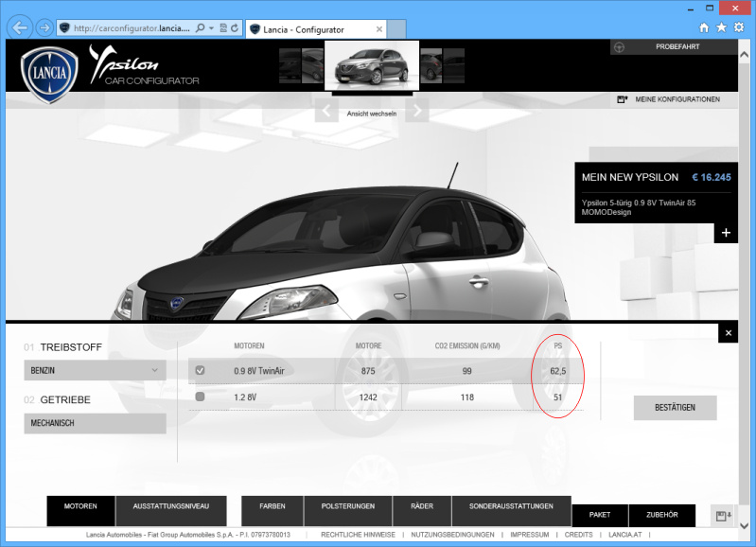Select the highlighted front-side car thumbnail
The height and width of the screenshot is (547, 756).
click(372, 66)
